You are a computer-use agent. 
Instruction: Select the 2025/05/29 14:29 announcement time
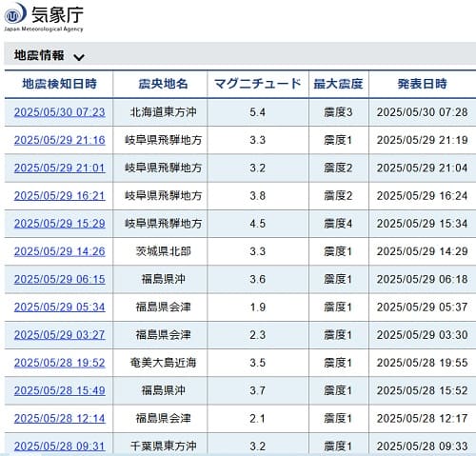click(x=422, y=251)
